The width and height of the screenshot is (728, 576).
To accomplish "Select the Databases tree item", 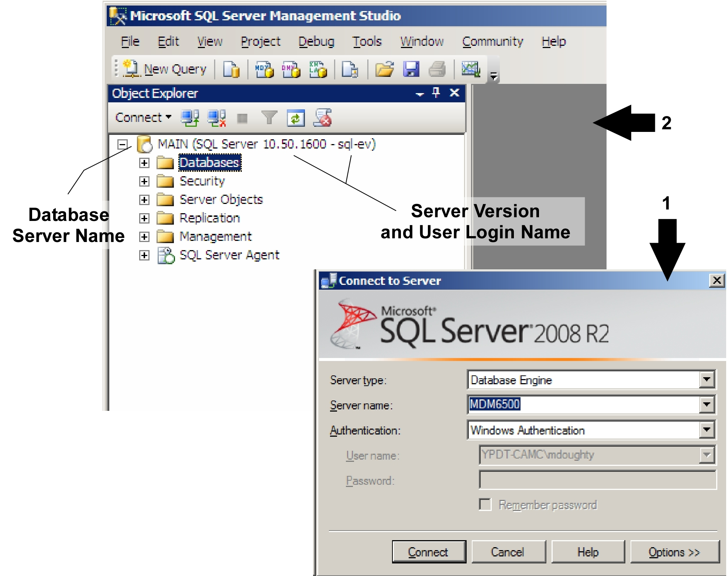I will click(x=210, y=163).
